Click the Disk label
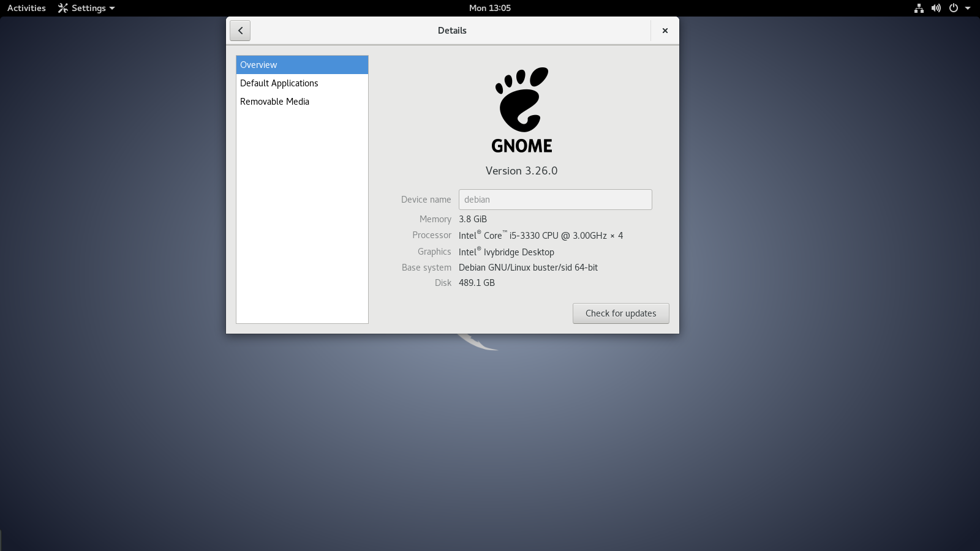 pos(443,283)
